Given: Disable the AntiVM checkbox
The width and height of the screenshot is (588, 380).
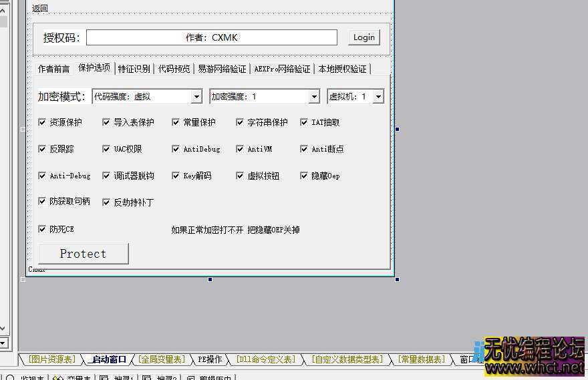Looking at the screenshot, I should click(x=240, y=149).
